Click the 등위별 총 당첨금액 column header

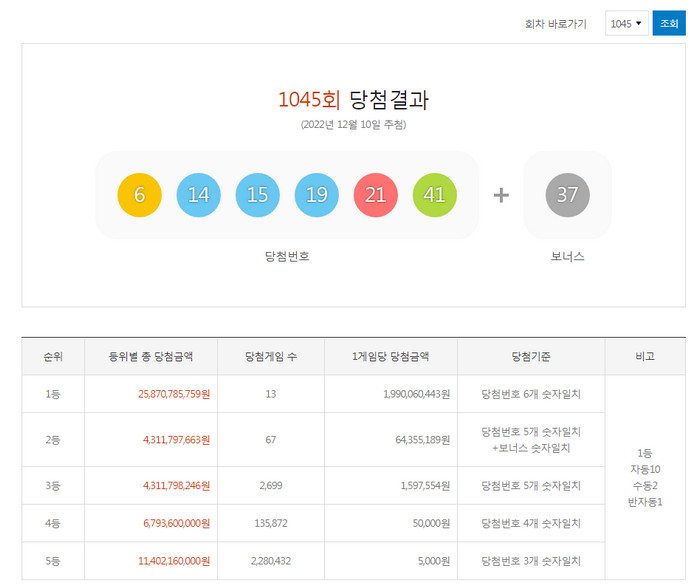click(151, 356)
